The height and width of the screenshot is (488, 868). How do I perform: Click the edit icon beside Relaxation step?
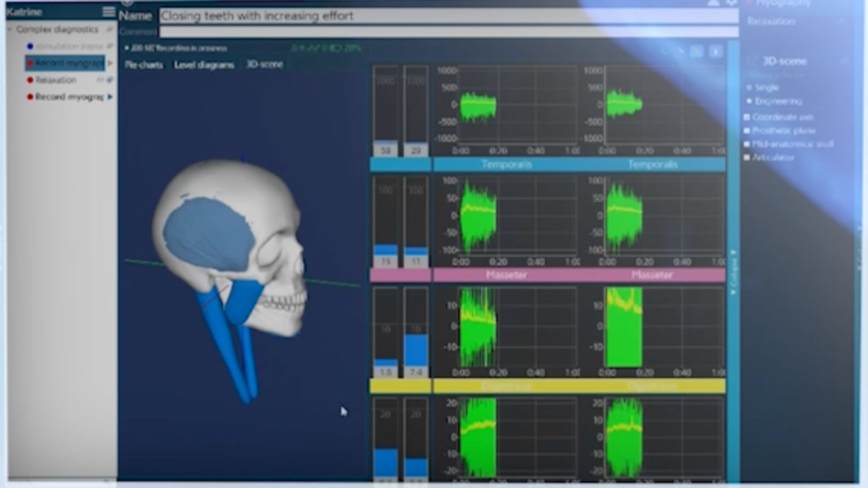110,80
